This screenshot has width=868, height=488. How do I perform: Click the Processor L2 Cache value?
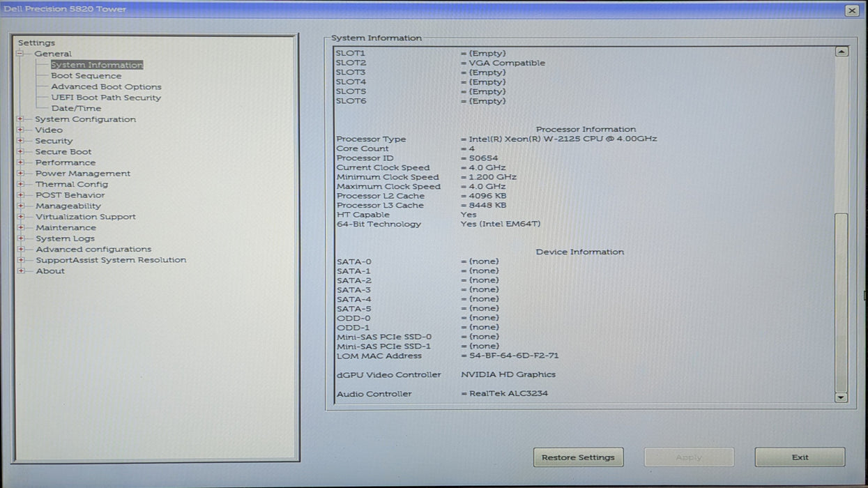tap(487, 196)
